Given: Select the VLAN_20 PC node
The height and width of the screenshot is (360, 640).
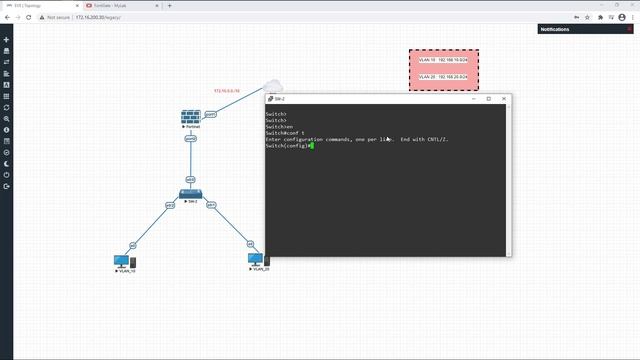Looking at the screenshot, I should (x=258, y=260).
